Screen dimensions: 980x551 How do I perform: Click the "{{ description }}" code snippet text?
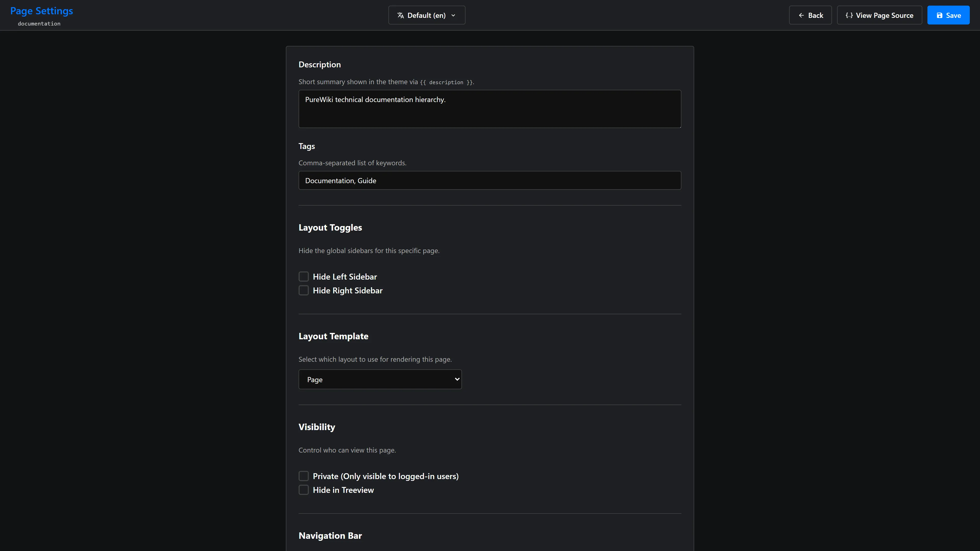point(446,82)
